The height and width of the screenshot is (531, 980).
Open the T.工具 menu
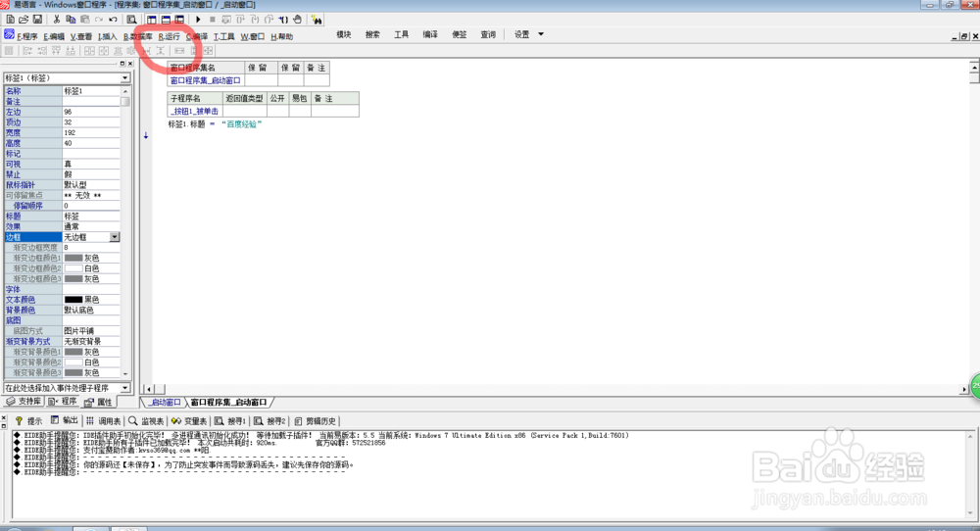[223, 37]
